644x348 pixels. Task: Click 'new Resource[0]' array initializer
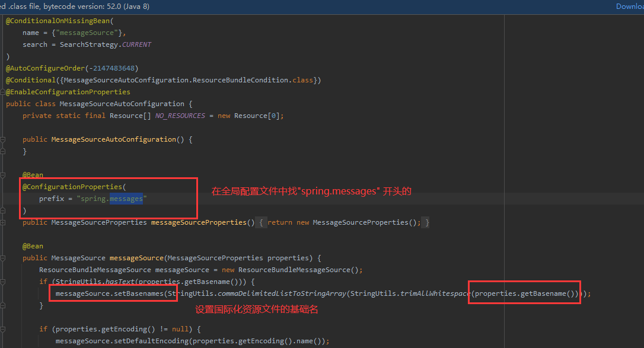coord(248,116)
